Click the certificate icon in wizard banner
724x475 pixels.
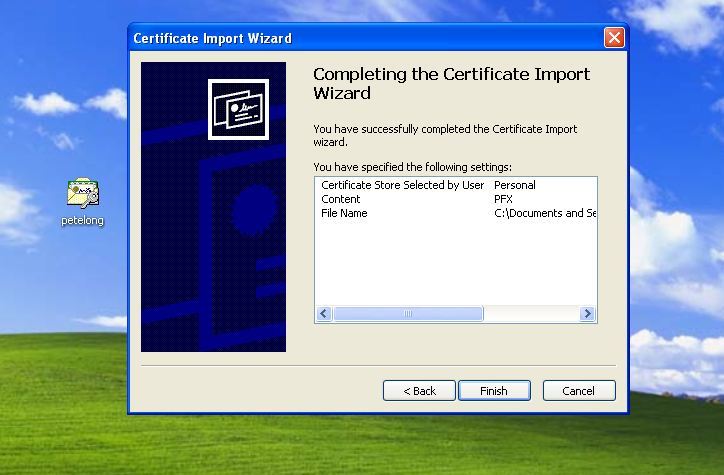point(238,109)
